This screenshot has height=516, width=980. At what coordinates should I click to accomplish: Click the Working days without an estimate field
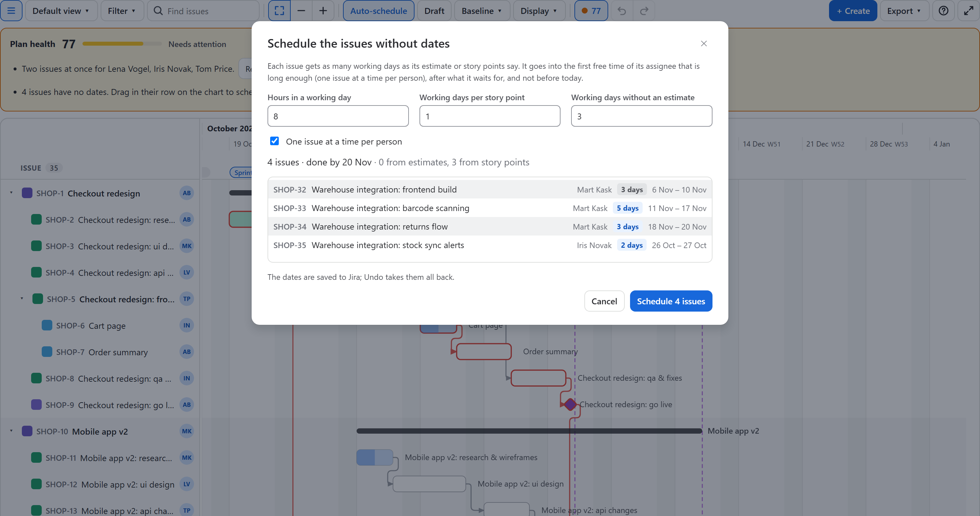641,116
